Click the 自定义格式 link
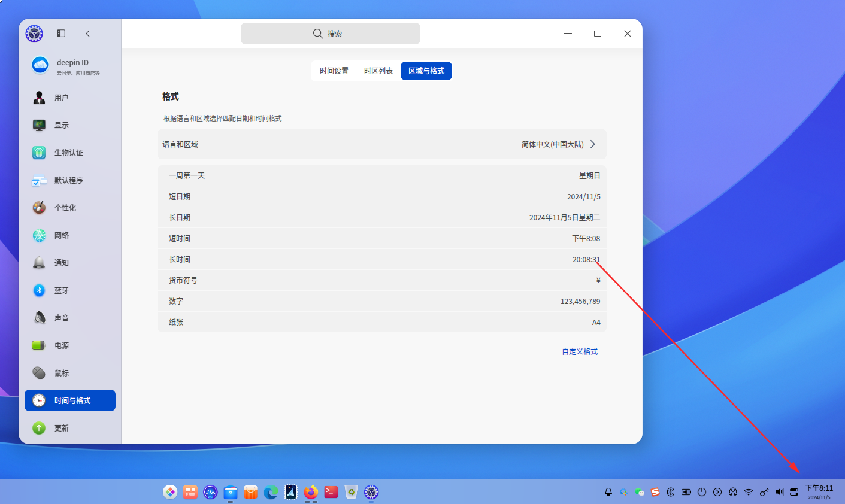The height and width of the screenshot is (504, 845). click(580, 351)
